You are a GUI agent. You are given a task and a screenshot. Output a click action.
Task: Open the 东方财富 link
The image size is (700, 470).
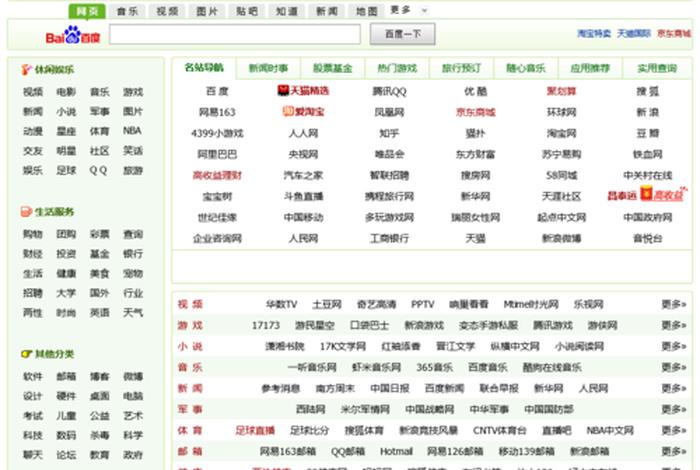point(475,154)
